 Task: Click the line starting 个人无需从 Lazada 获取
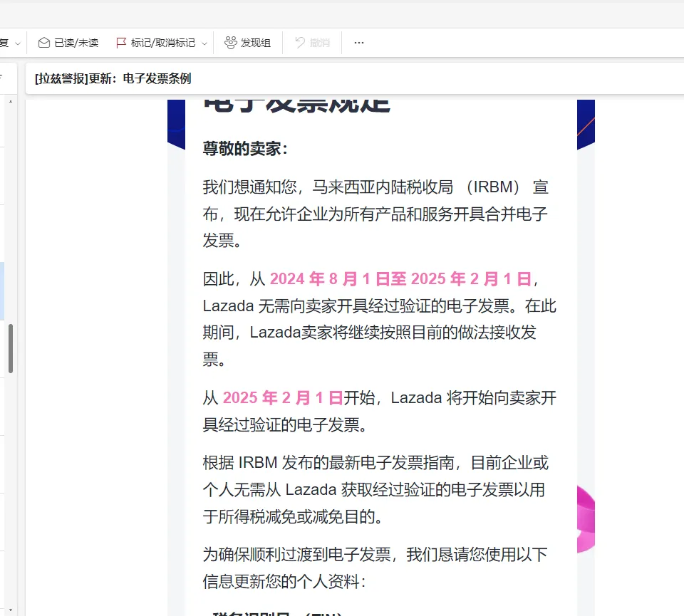374,490
